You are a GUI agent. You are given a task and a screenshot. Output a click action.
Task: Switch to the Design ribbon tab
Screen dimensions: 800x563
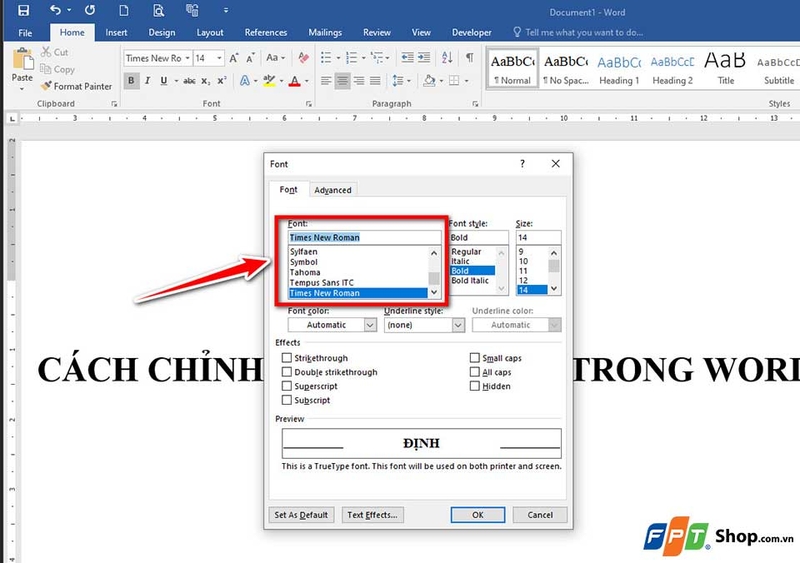coord(162,32)
